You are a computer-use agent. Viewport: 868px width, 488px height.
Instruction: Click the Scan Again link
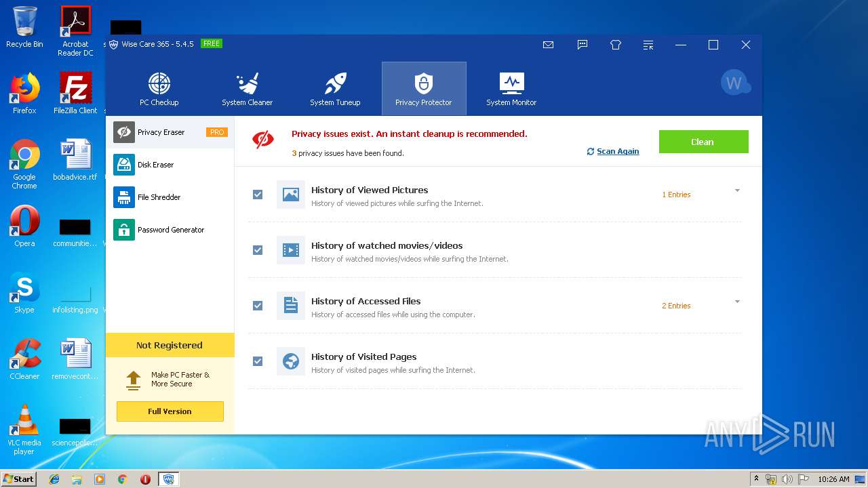(613, 151)
